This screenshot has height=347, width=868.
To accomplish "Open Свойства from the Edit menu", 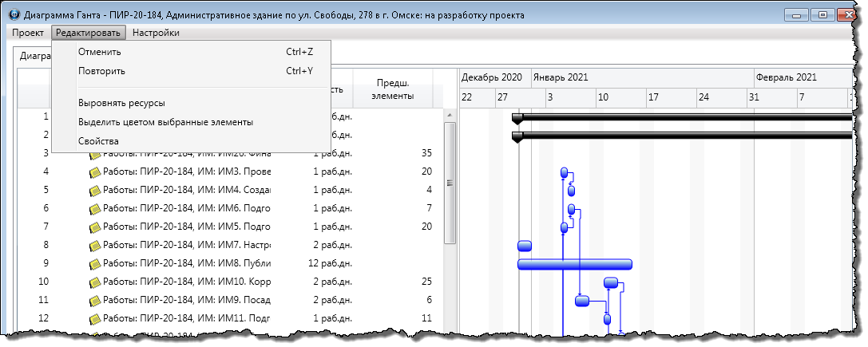I will [x=98, y=141].
